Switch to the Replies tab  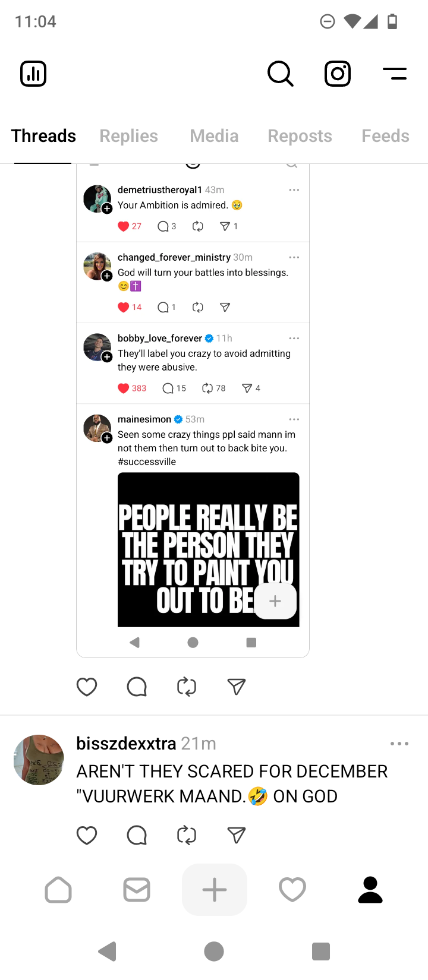128,136
